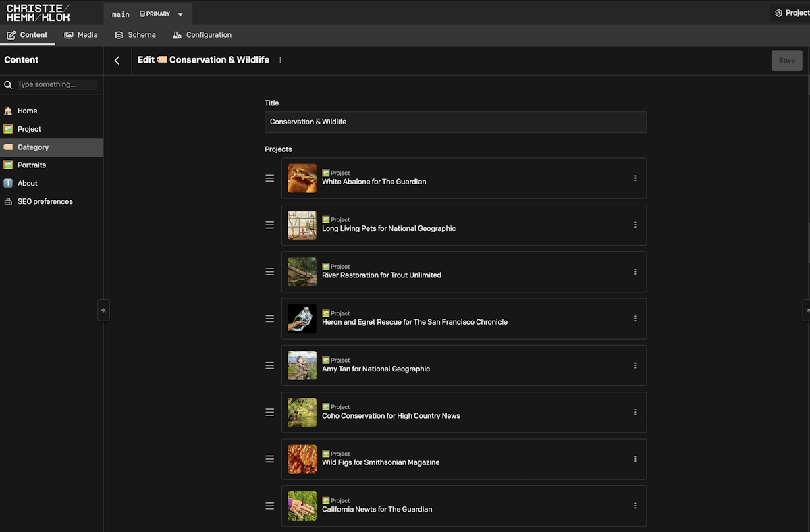Open menu for Heron and Egret Rescue project
The height and width of the screenshot is (532, 810).
click(635, 319)
